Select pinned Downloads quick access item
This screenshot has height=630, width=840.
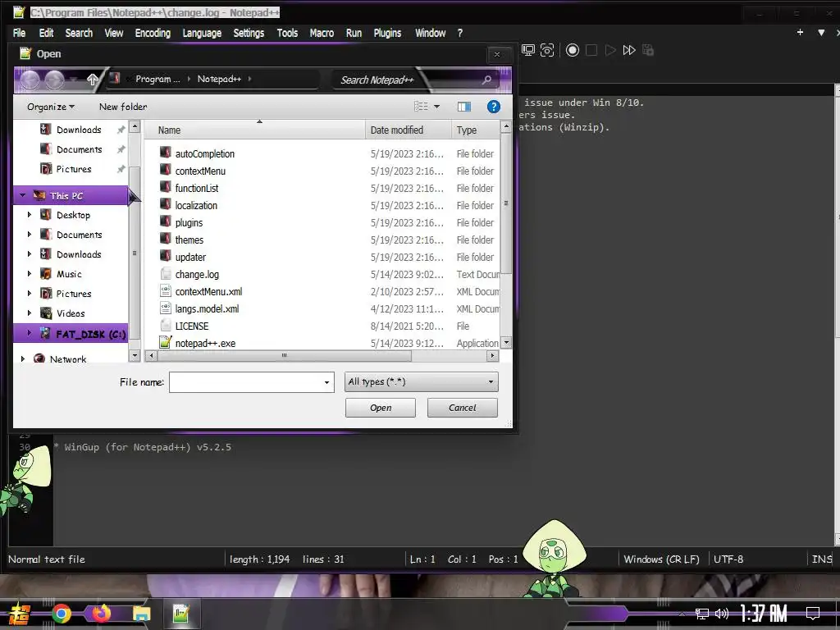click(x=78, y=130)
